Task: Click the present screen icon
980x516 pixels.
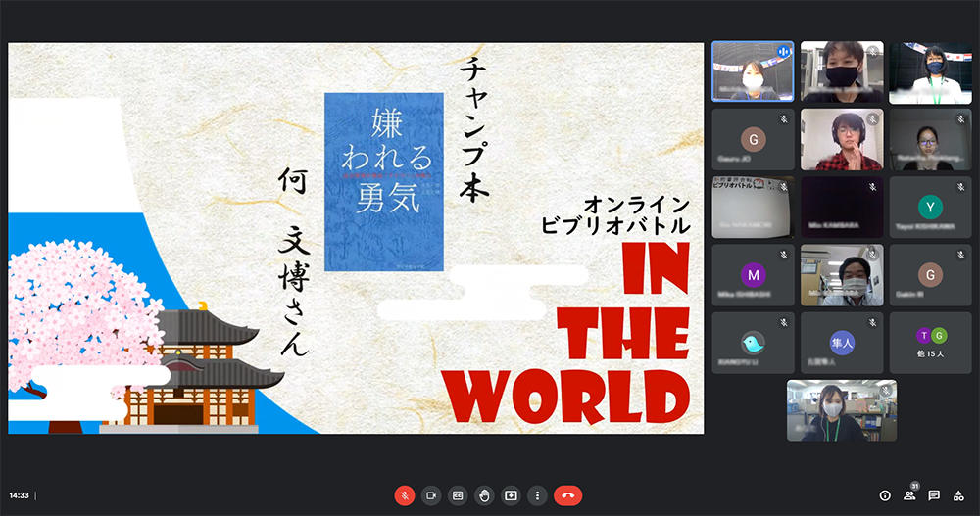Action: click(x=510, y=495)
